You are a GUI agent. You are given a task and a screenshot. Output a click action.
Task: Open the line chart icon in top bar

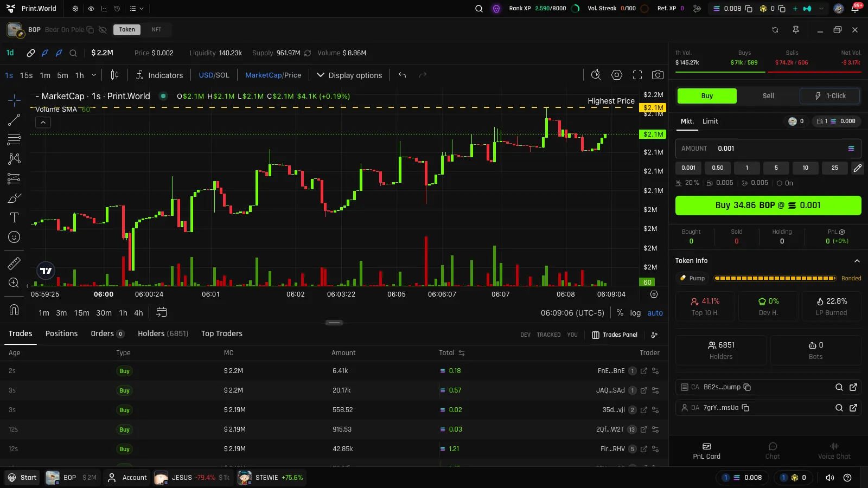click(104, 9)
